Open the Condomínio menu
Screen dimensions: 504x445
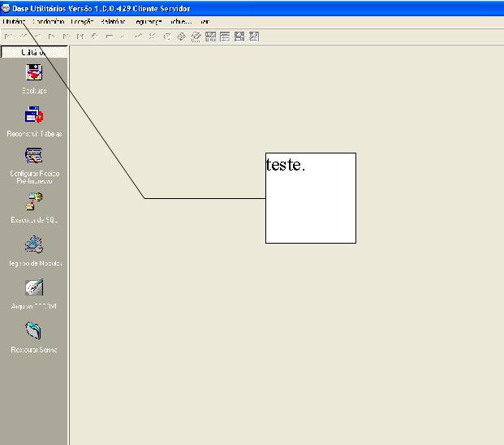[x=48, y=21]
